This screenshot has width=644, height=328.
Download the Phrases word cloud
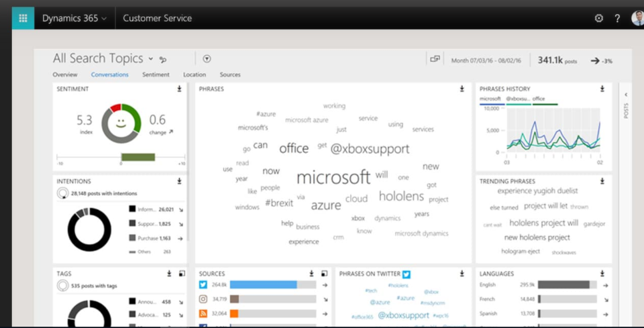pyautogui.click(x=462, y=89)
